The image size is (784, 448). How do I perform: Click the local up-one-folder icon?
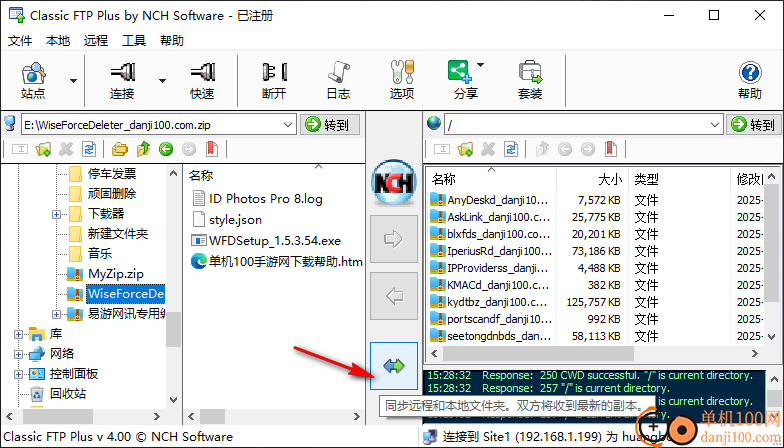point(144,149)
